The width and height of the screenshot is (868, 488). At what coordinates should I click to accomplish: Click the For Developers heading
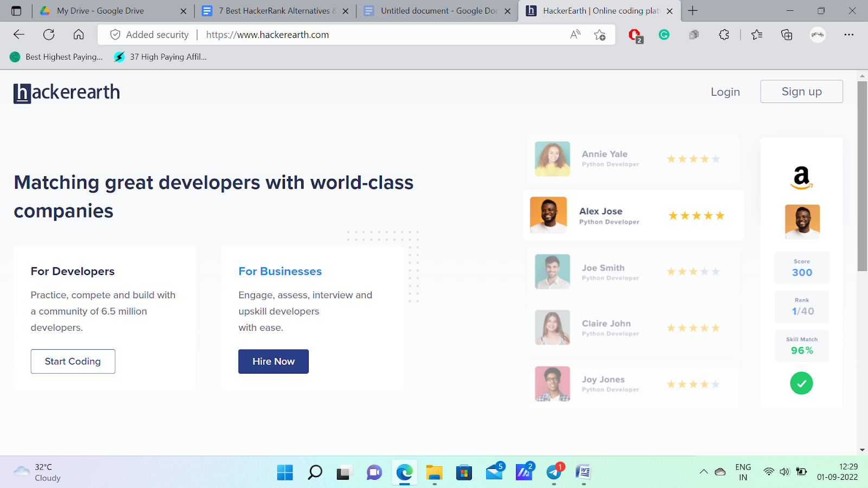point(73,271)
